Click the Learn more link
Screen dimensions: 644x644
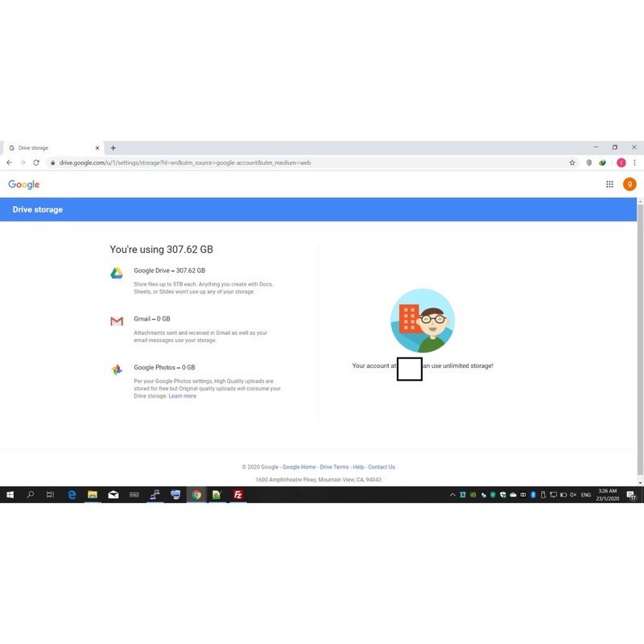click(x=183, y=396)
